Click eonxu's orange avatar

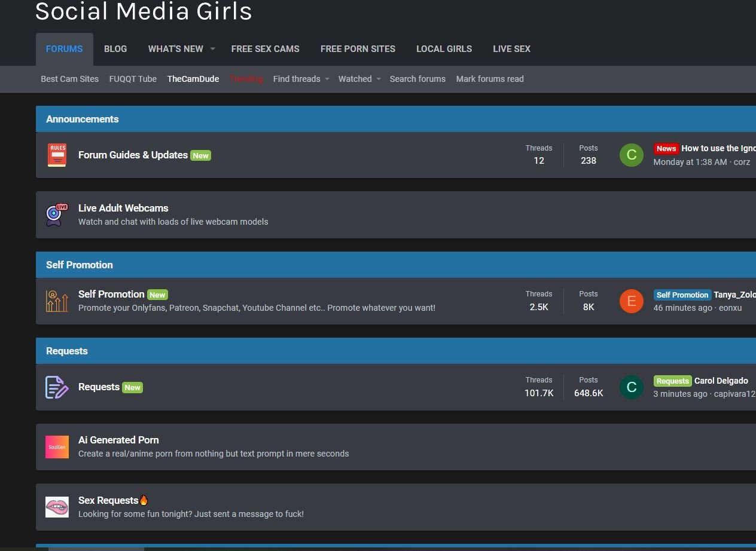(631, 301)
